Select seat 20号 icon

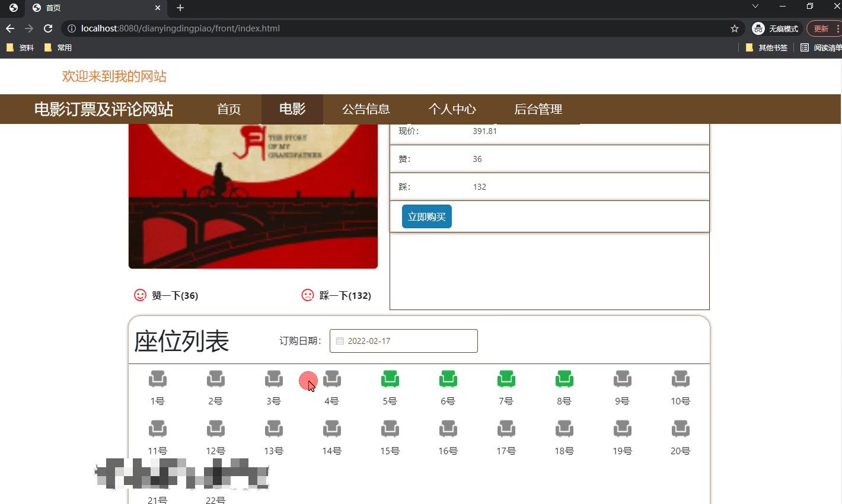(x=680, y=429)
